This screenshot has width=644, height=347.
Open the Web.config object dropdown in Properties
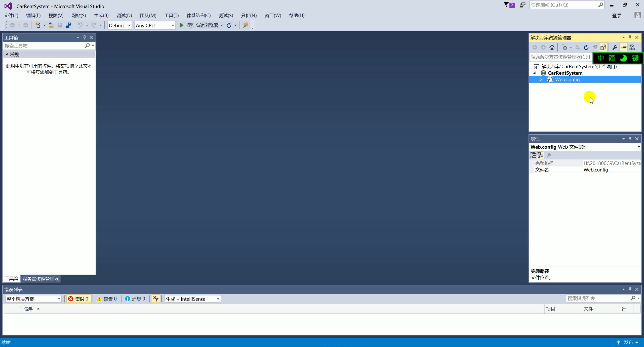[638, 147]
